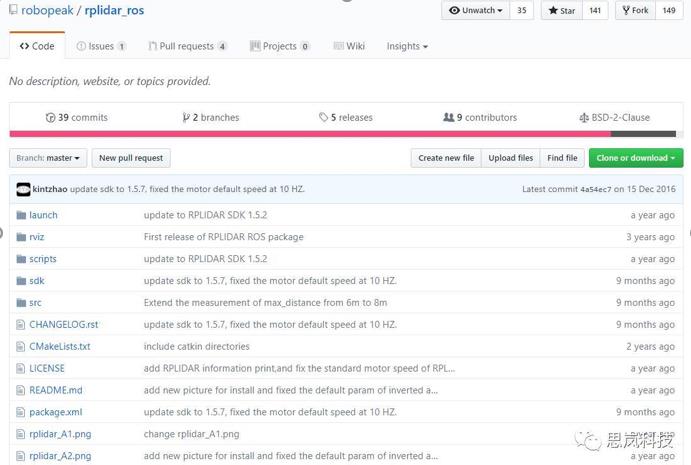The image size is (691, 465).
Task: Click the releases tag icon
Action: point(323,117)
